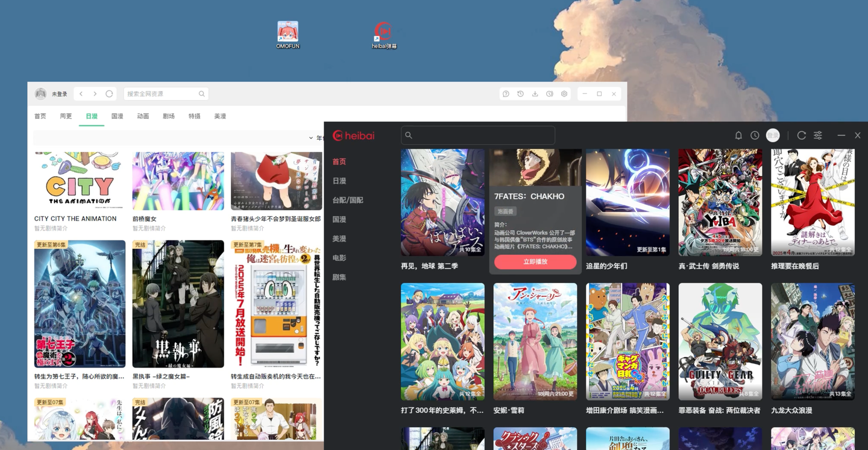
Task: Open 追星的少年们 poster in heibai
Action: 627,202
